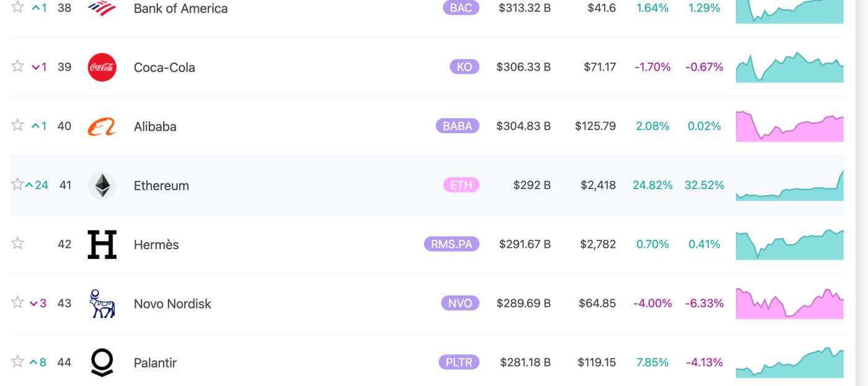Click the Hermès H logo
The image size is (868, 386).
pyautogui.click(x=102, y=244)
